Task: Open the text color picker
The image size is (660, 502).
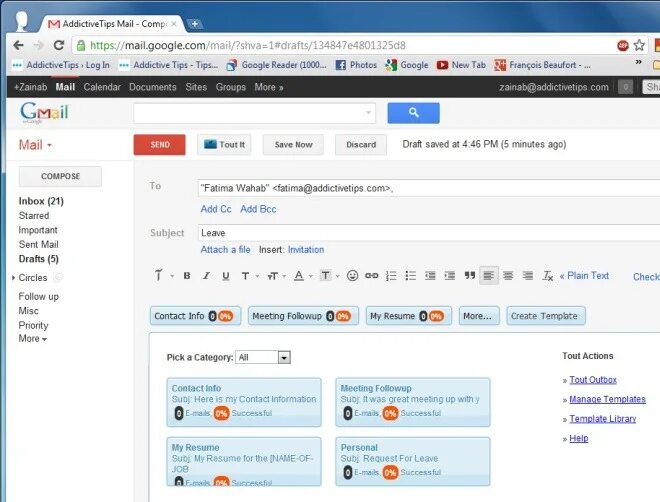Action: tap(303, 276)
